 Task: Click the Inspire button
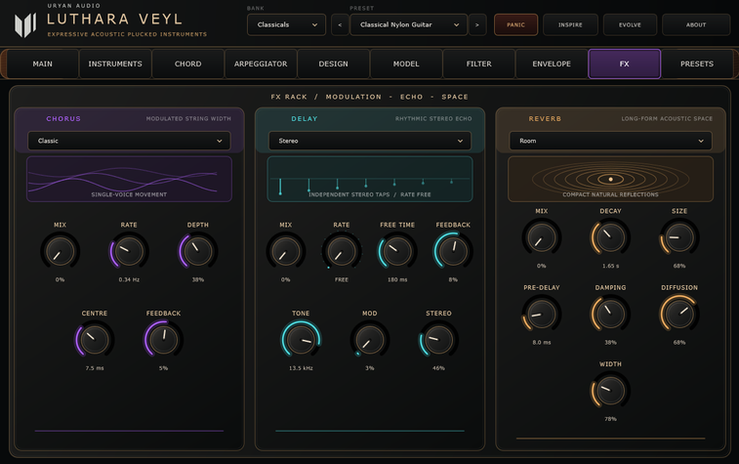570,25
